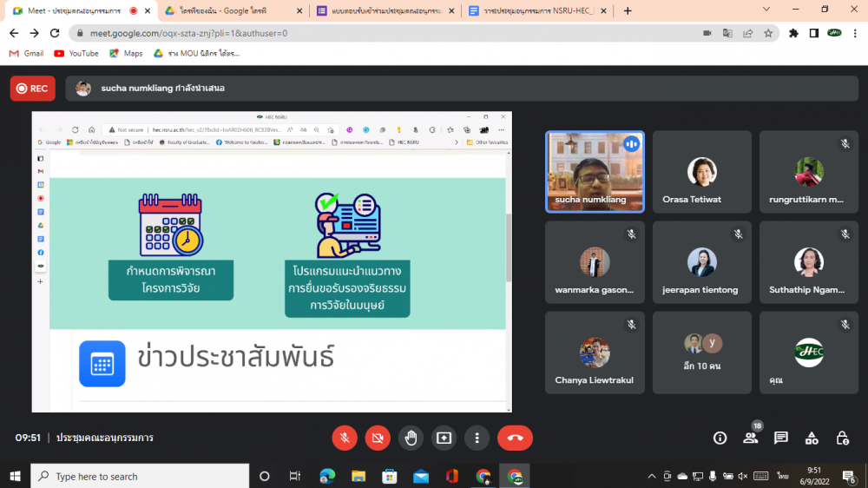Open the meeting details info icon
The width and height of the screenshot is (868, 488).
pyautogui.click(x=720, y=438)
